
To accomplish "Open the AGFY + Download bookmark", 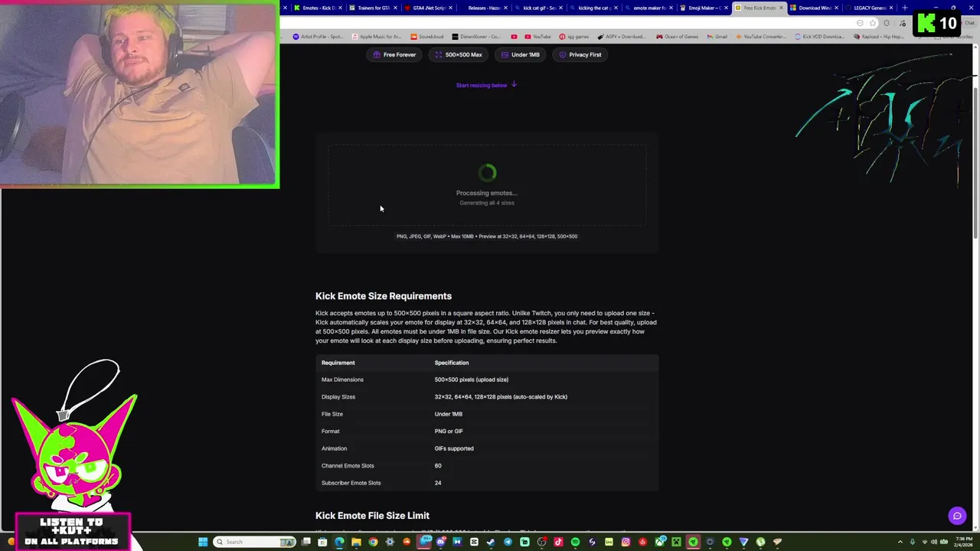I will coord(621,37).
